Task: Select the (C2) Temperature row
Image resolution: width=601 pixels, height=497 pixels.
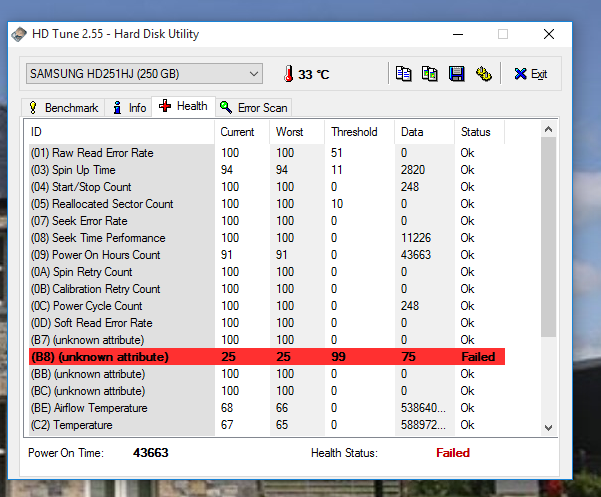Action: click(267, 425)
